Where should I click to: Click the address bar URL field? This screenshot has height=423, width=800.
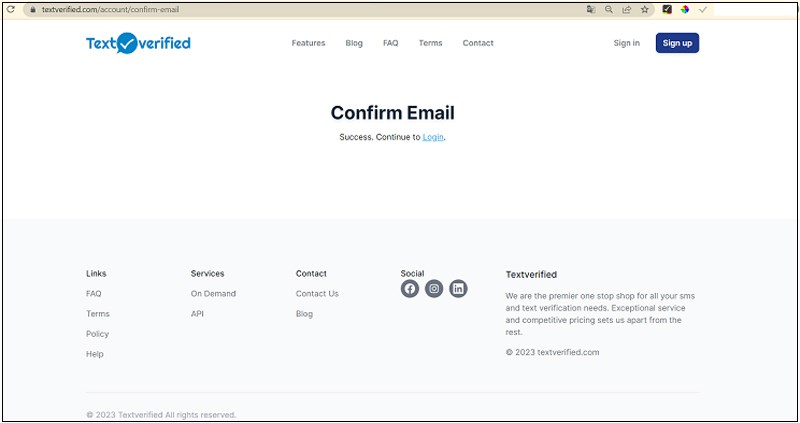[x=300, y=9]
